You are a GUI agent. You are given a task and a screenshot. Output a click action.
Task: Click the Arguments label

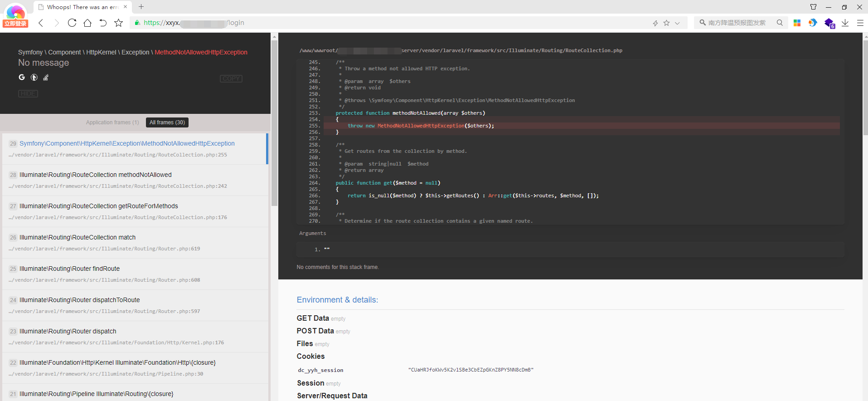click(312, 233)
